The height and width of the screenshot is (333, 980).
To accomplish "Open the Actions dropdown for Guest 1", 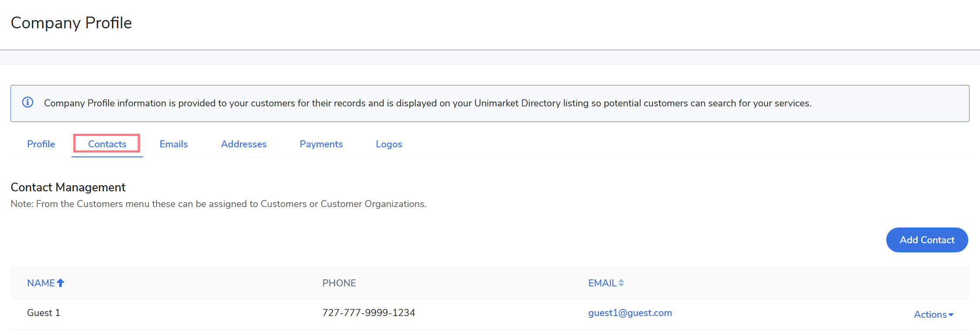I will pos(933,314).
